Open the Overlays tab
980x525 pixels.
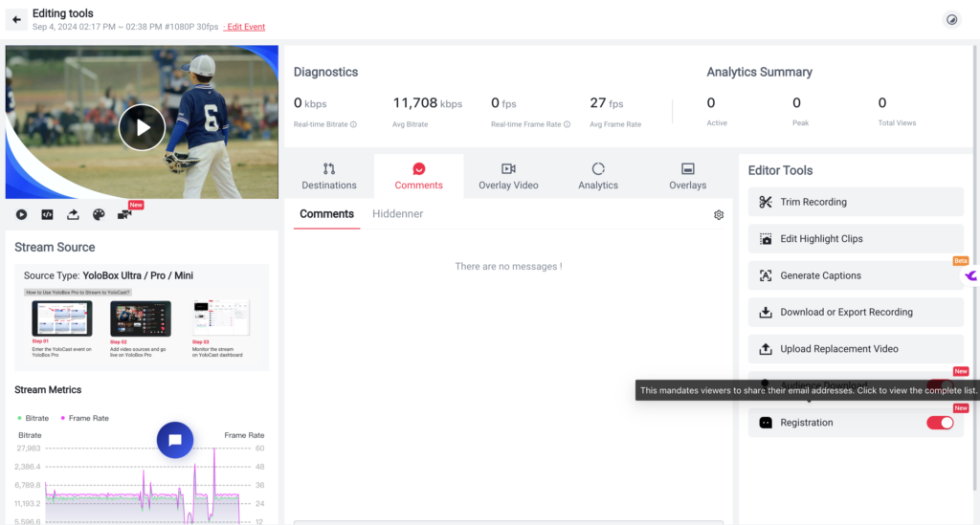click(687, 176)
